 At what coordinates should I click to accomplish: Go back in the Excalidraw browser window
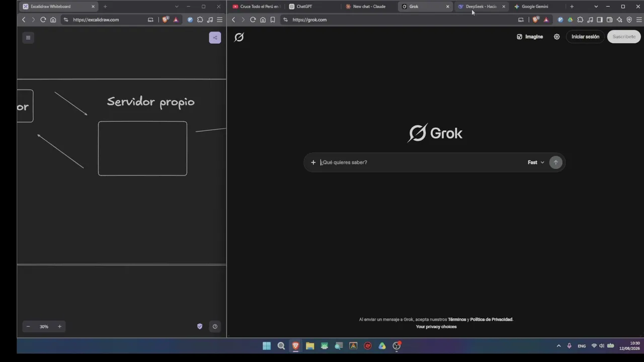24,20
